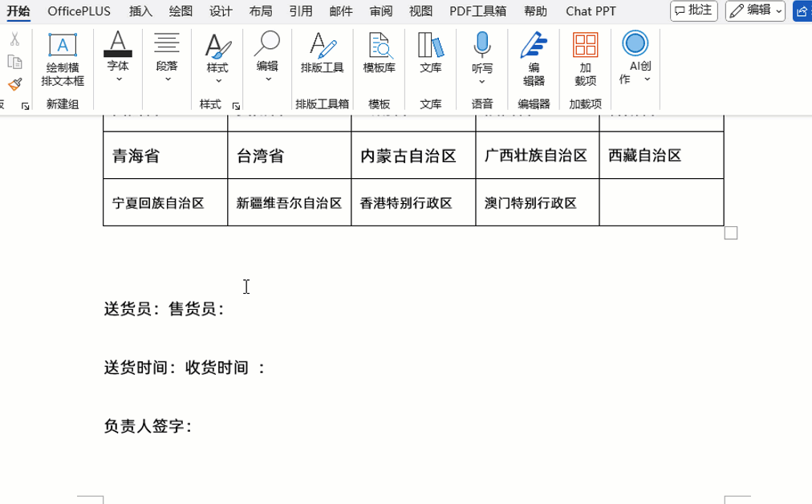Open the 插入 tab

[x=141, y=11]
